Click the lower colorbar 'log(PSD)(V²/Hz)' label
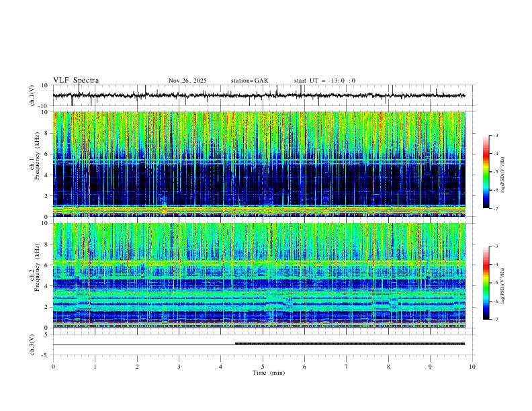Image resolution: width=532 pixels, height=411 pixels. (503, 285)
